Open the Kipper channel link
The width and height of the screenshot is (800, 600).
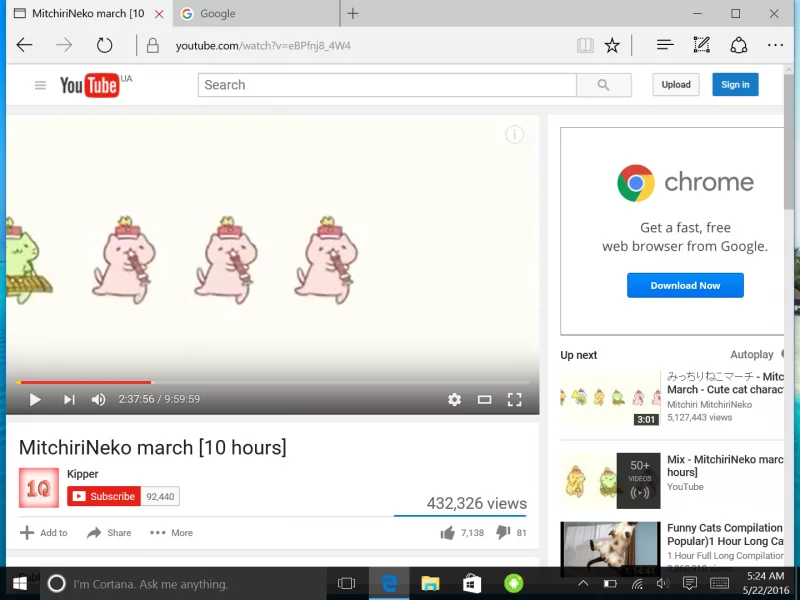click(83, 474)
